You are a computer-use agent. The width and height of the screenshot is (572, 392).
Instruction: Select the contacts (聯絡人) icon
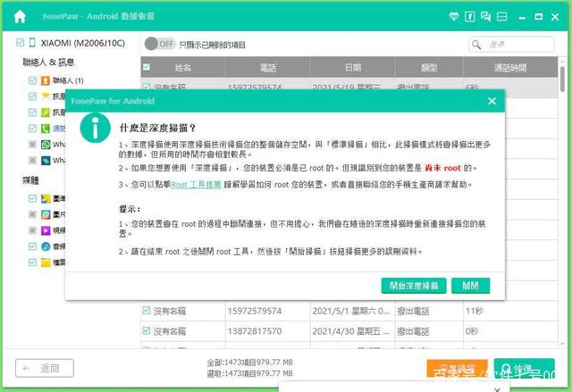[x=46, y=80]
